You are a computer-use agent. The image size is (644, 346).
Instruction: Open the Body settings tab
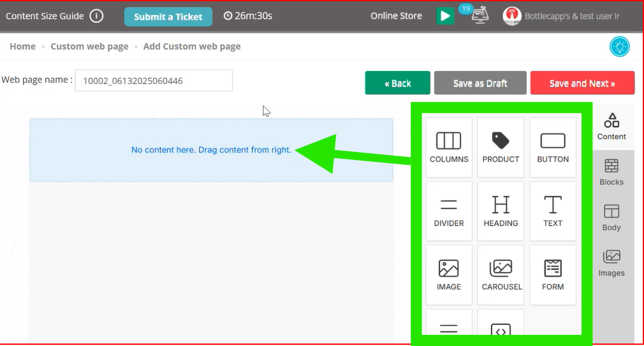coord(611,217)
